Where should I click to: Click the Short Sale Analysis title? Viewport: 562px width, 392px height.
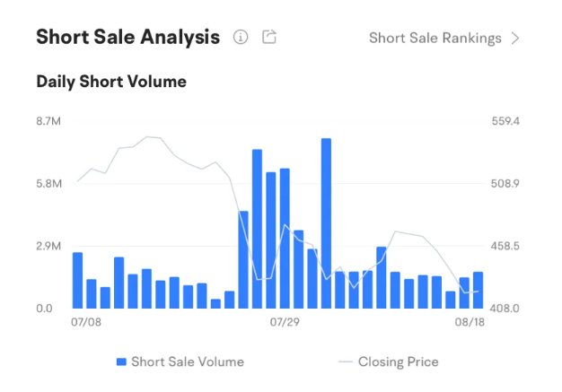(x=127, y=38)
